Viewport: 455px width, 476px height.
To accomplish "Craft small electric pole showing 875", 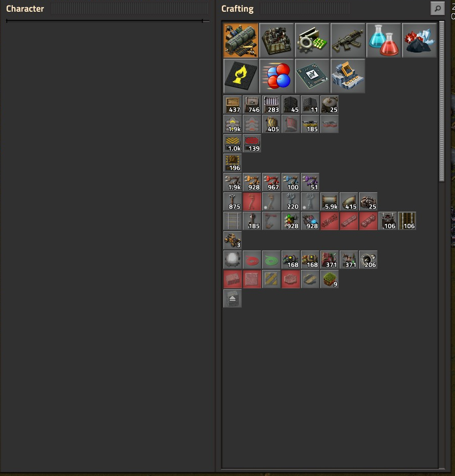I will click(233, 202).
